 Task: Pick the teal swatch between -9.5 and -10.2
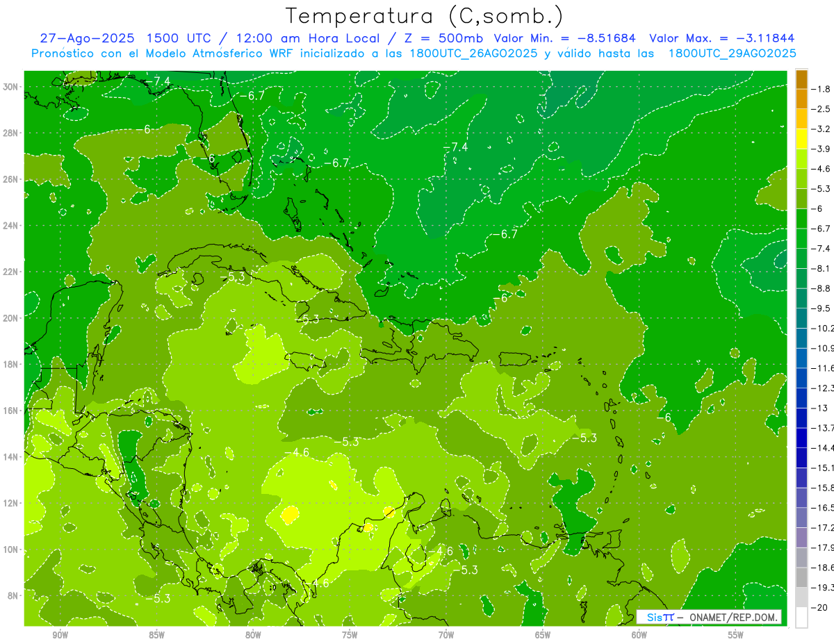point(801,318)
